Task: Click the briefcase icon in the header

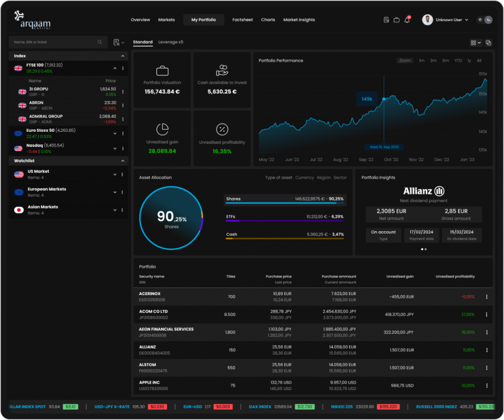Action: pos(397,20)
